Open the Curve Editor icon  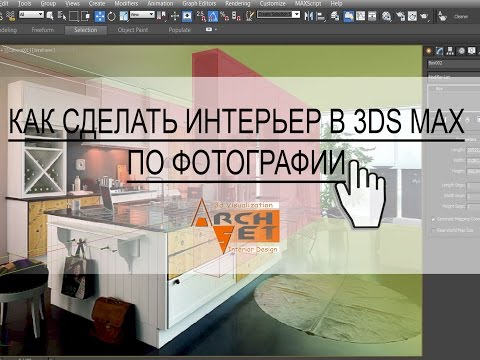pyautogui.click(x=360, y=16)
